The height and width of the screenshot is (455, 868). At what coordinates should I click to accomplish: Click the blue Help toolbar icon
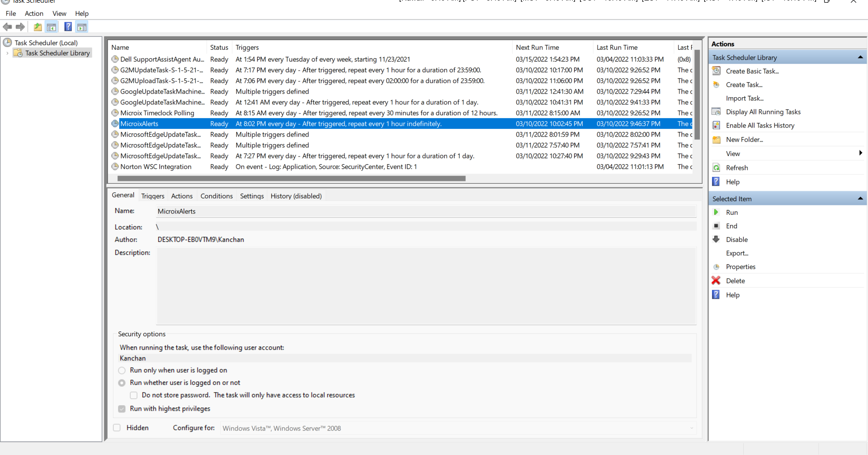68,27
